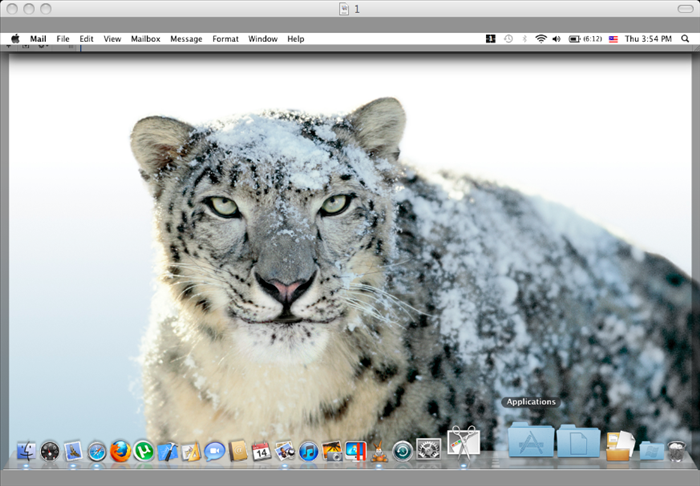Open Time Machine menu bar status icon
Screen dimensions: 700x486
point(508,39)
